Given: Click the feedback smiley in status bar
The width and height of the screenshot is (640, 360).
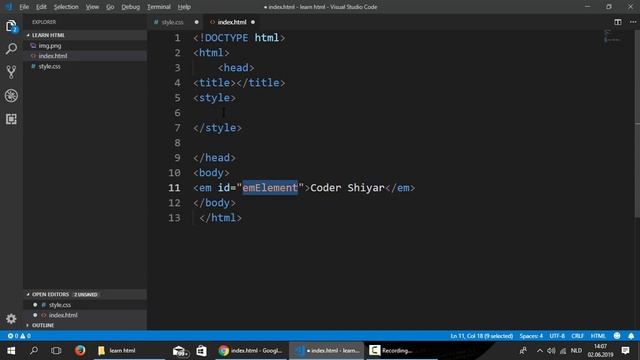Looking at the screenshot, I should click(x=617, y=336).
